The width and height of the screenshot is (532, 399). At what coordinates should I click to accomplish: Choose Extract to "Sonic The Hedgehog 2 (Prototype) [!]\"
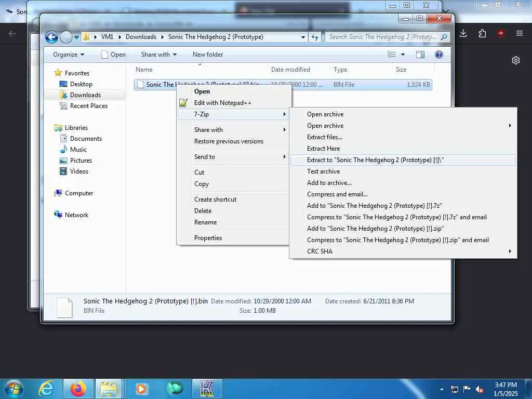pyautogui.click(x=403, y=160)
